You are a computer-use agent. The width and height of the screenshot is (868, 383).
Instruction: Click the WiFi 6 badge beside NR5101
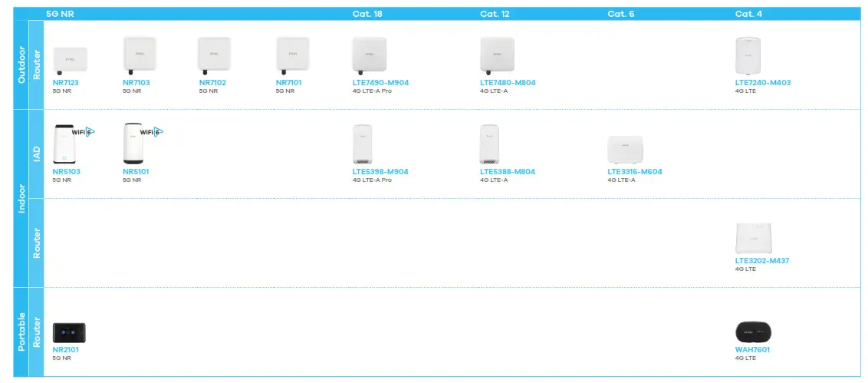pos(152,133)
